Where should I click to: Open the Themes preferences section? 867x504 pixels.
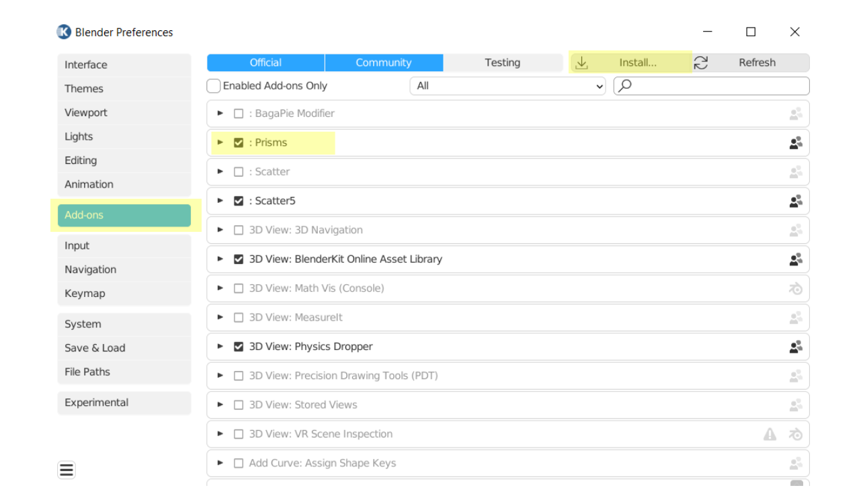(124, 89)
